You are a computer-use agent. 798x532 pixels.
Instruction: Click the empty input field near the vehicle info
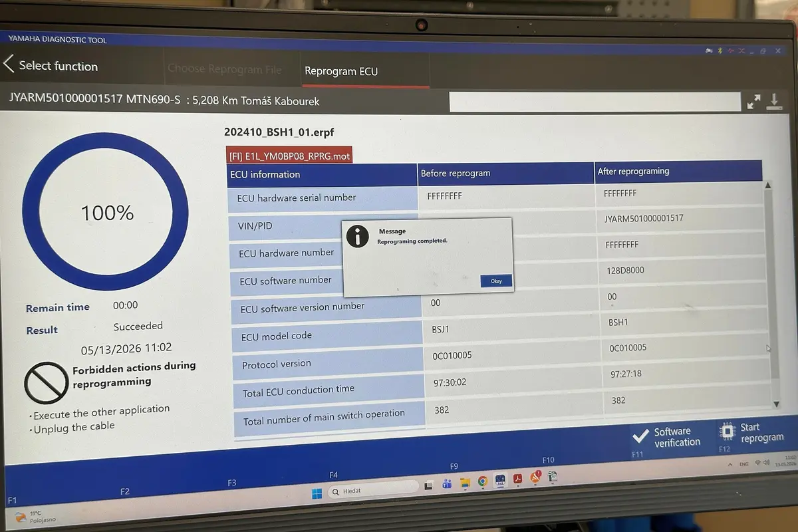(x=595, y=101)
